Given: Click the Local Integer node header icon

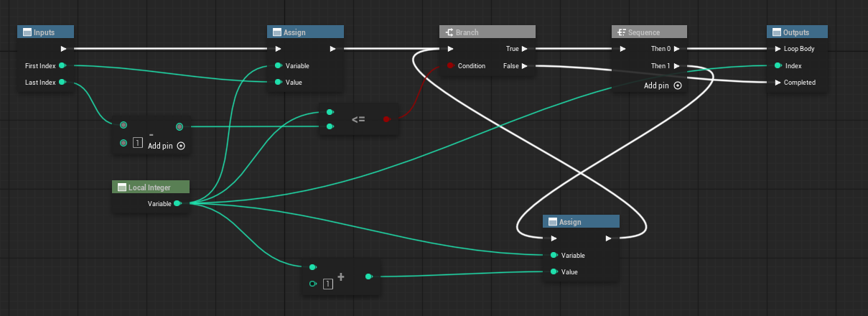Looking at the screenshot, I should 121,187.
